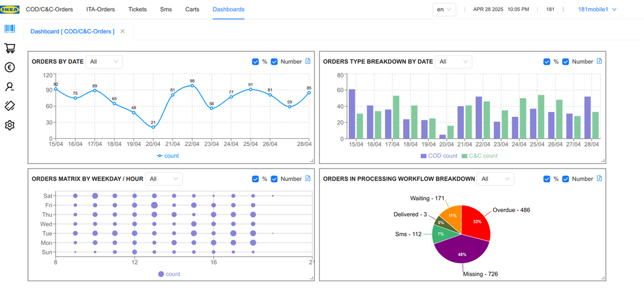Close the Dashboard COD/C&C-Orders tab

(x=122, y=31)
